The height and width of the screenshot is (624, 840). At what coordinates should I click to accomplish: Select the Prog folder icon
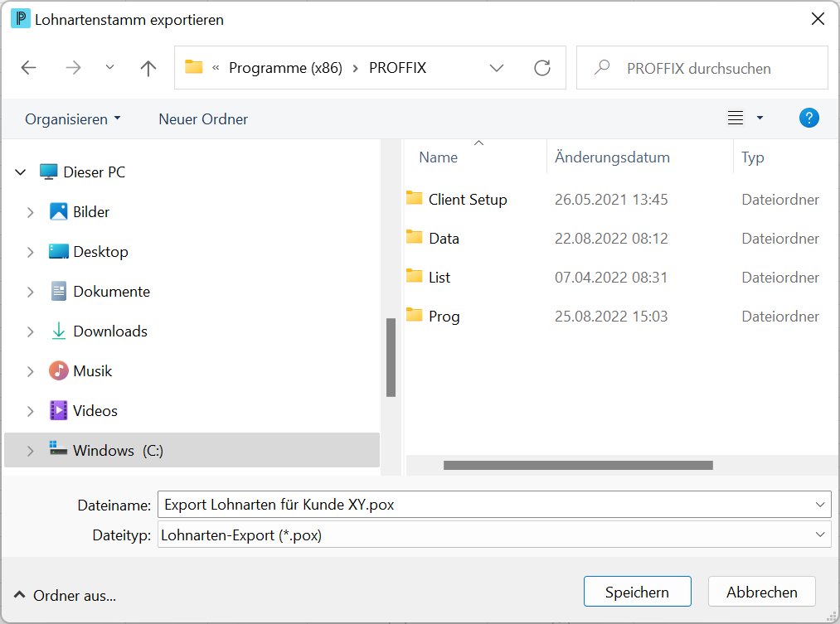tap(414, 316)
